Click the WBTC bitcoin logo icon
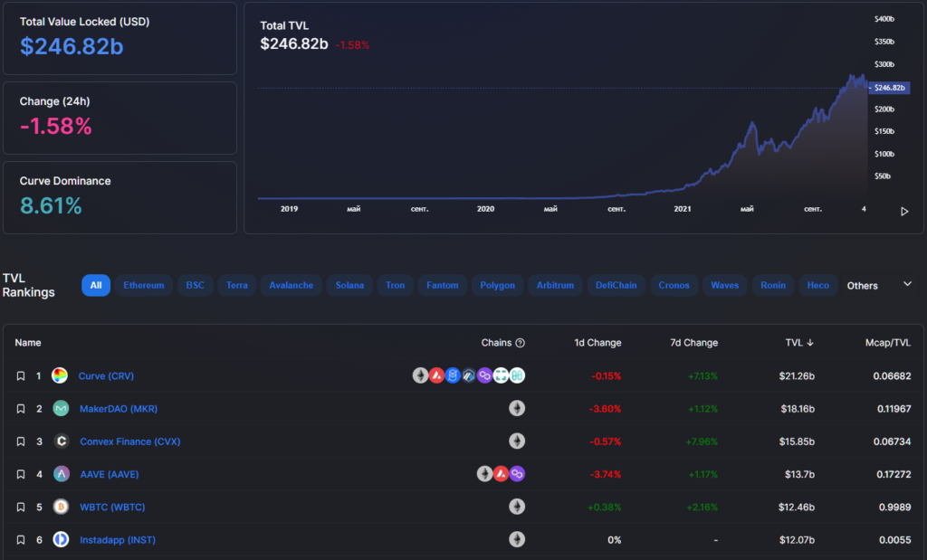 point(61,507)
